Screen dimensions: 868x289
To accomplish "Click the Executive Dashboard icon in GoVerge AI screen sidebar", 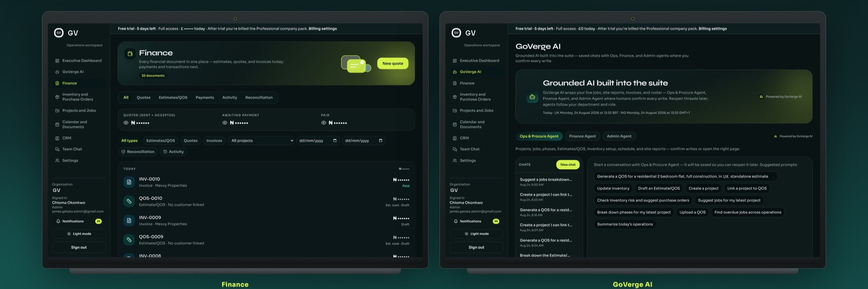I will point(455,61).
